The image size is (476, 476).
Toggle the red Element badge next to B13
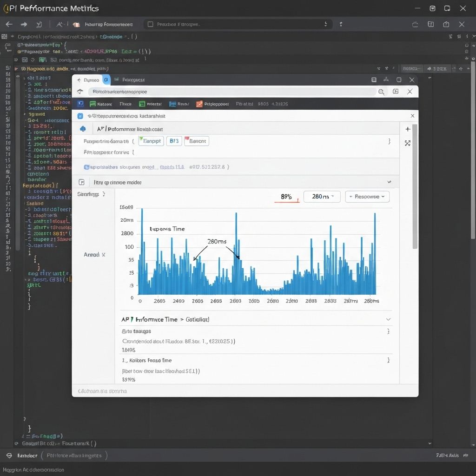coord(197,141)
